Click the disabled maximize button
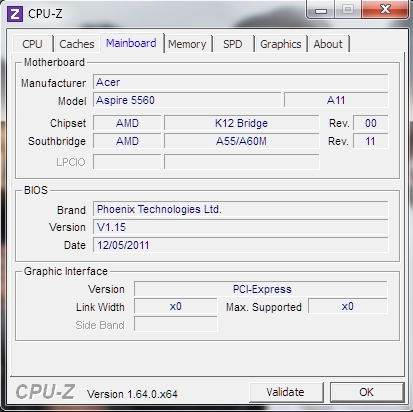The image size is (413, 412). coord(348,9)
